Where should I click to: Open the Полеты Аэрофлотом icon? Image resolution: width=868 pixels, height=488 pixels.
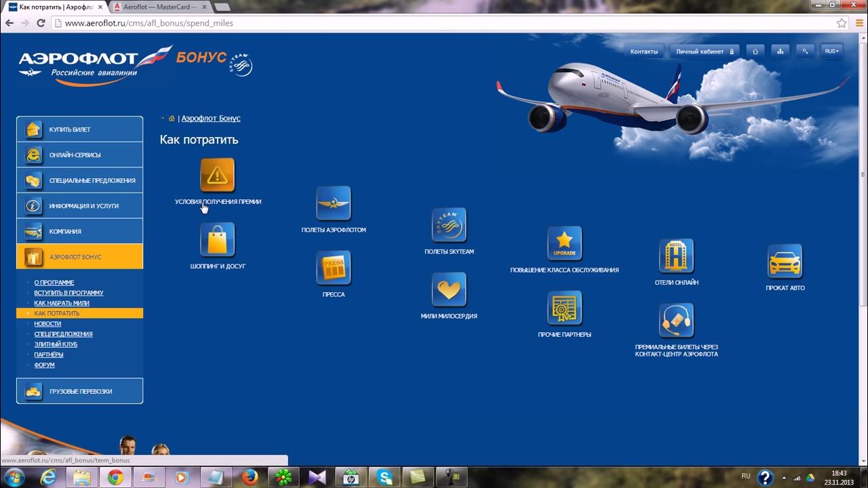point(334,203)
